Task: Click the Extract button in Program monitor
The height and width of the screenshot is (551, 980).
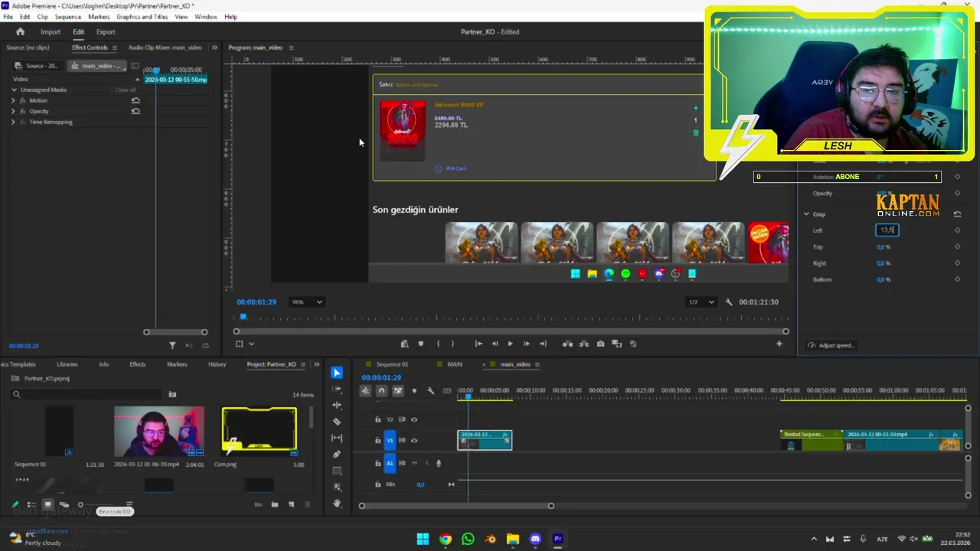Action: 584,344
